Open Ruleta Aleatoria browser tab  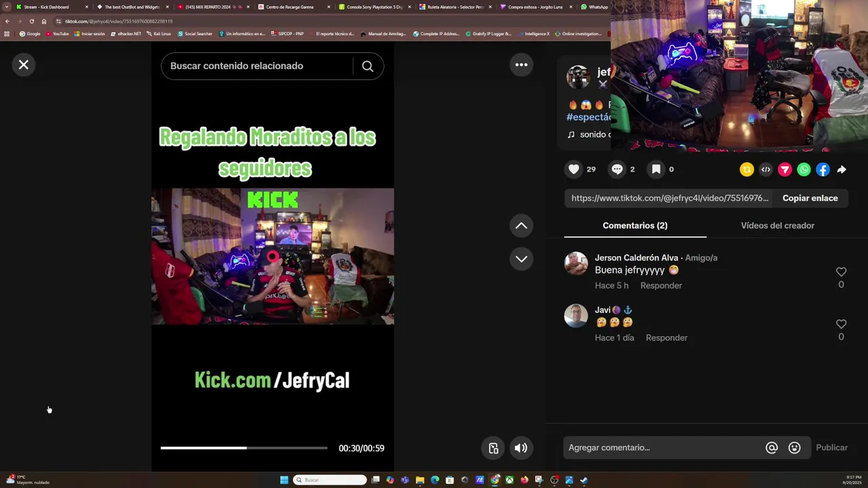454,7
